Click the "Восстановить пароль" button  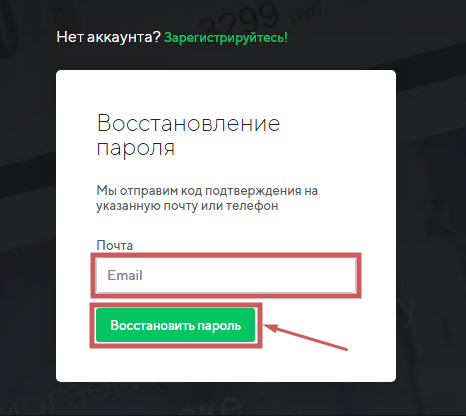pyautogui.click(x=175, y=325)
